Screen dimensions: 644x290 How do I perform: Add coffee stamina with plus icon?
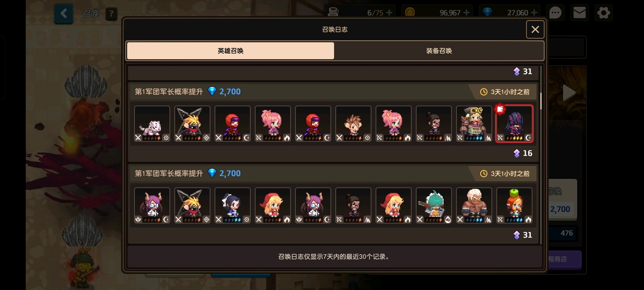click(x=389, y=13)
